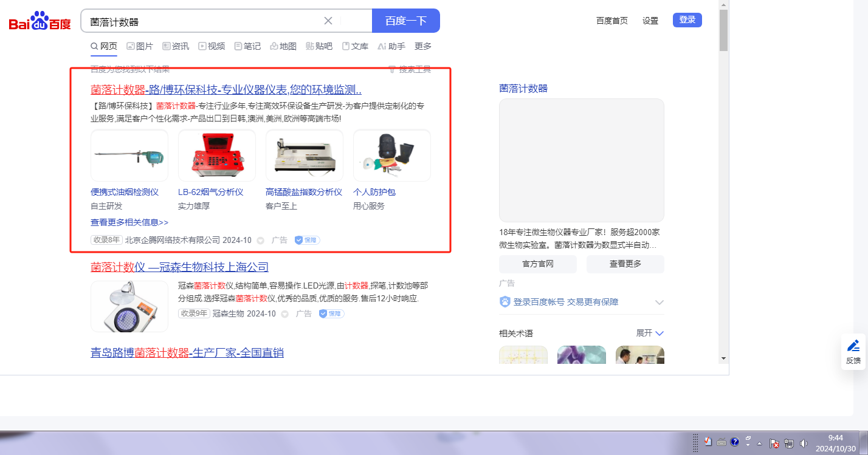
Task: Click the scrollbar down arrow
Action: 723,358
